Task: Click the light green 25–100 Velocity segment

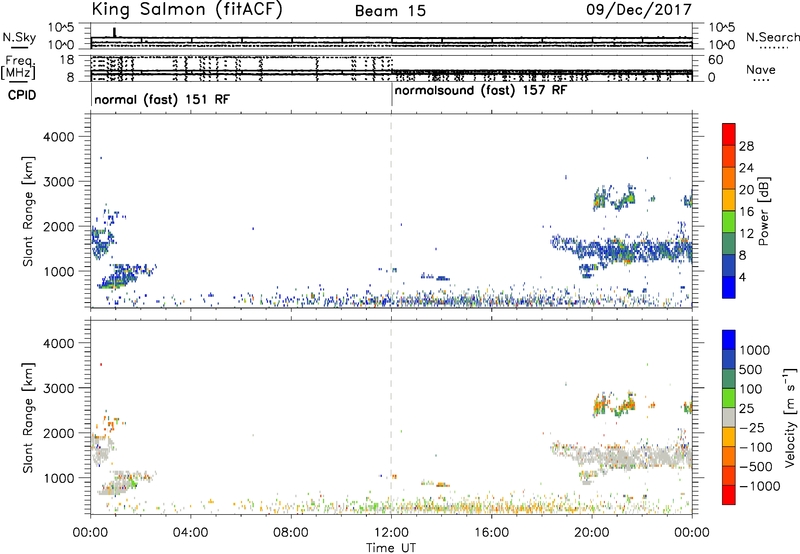Action: (x=729, y=398)
